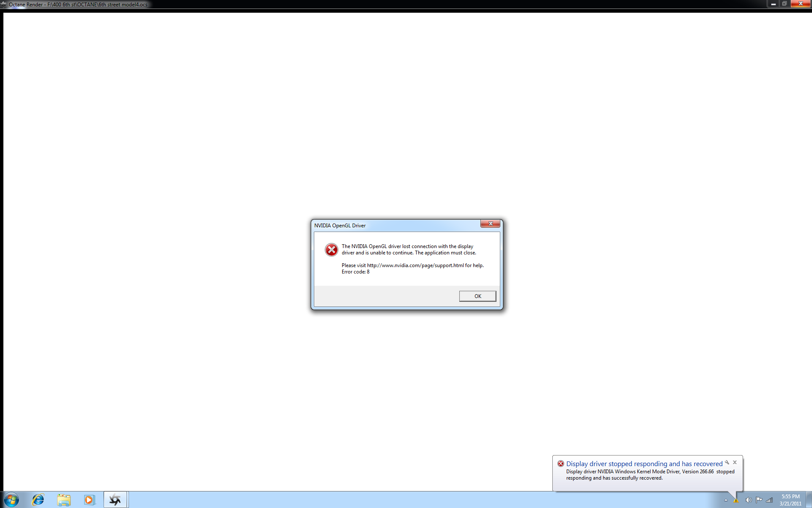The height and width of the screenshot is (508, 812).
Task: Dismiss the display driver notification balloon
Action: point(735,462)
